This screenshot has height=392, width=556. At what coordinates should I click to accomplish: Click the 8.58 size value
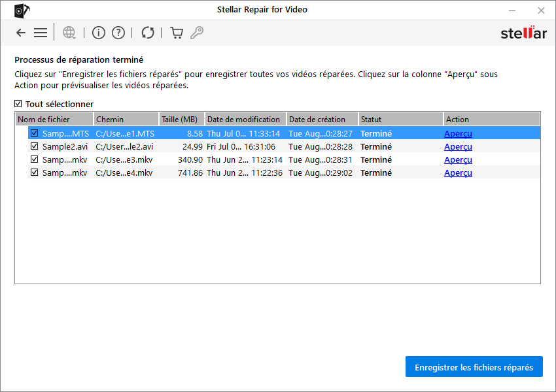pyautogui.click(x=195, y=134)
